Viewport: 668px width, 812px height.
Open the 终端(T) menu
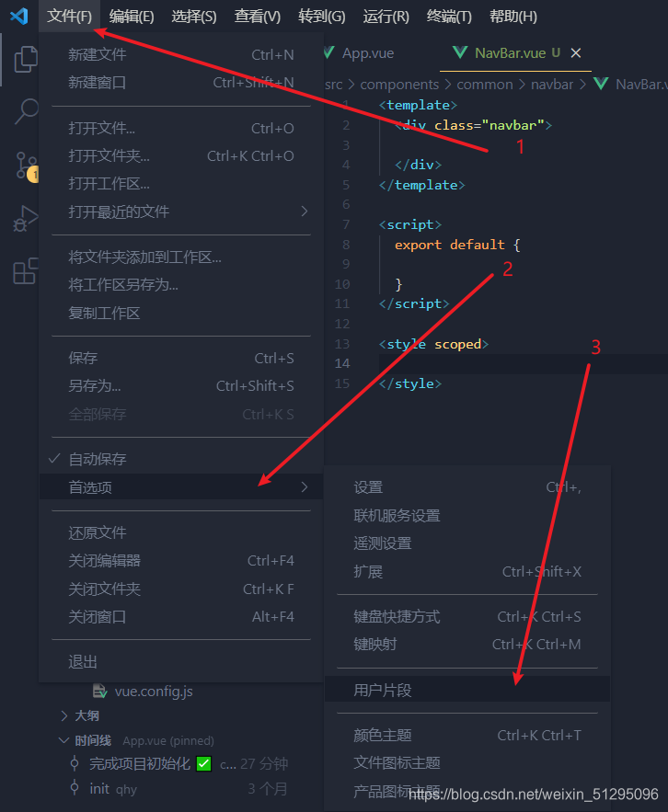pos(449,17)
